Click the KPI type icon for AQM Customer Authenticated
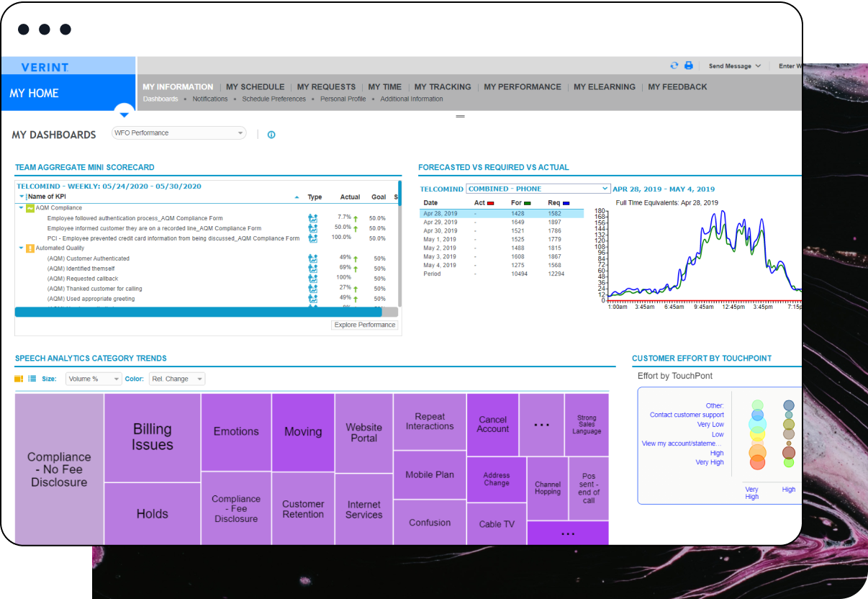 click(312, 258)
